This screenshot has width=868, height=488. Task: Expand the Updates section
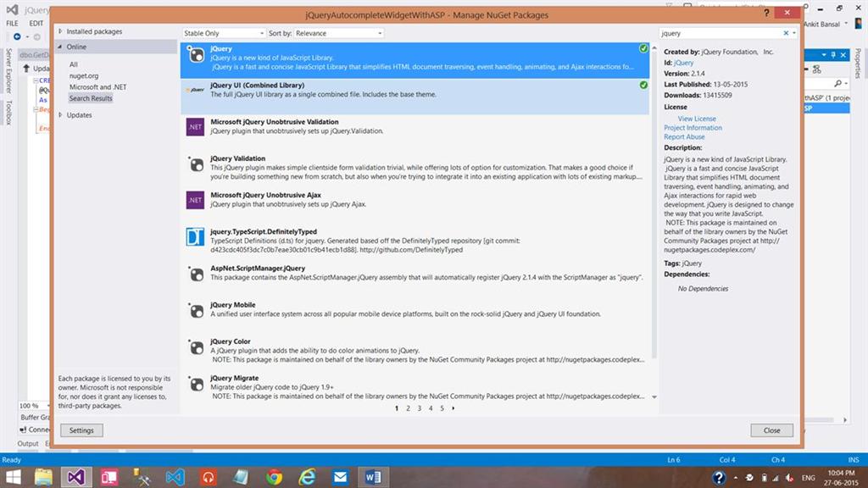(x=60, y=115)
